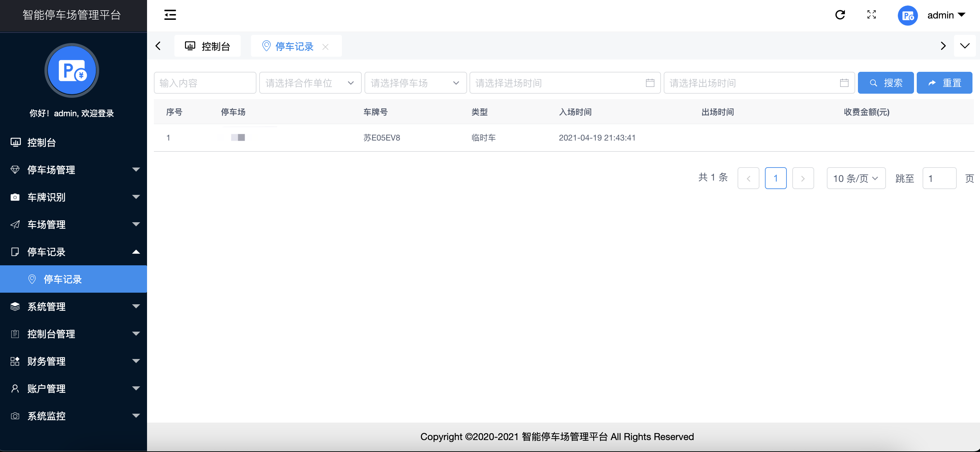Open the 请选择合作单位 dropdown
This screenshot has height=452, width=980.
[310, 82]
